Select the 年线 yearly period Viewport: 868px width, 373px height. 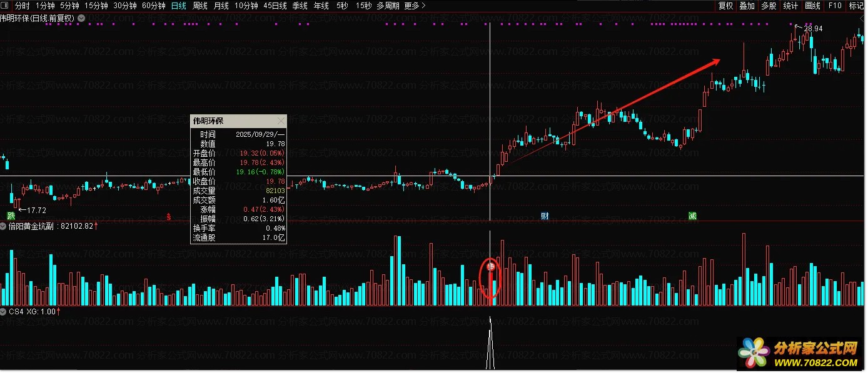point(321,6)
